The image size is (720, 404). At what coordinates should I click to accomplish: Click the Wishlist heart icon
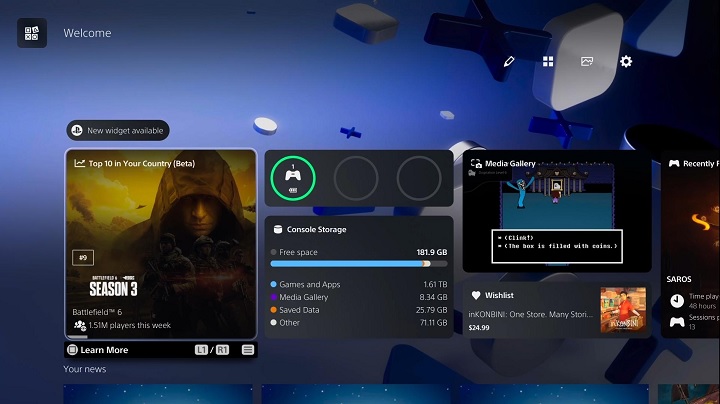pyautogui.click(x=476, y=295)
